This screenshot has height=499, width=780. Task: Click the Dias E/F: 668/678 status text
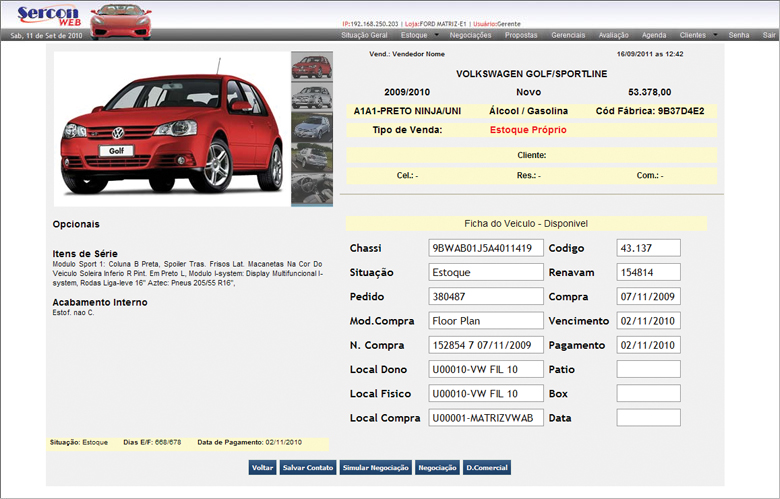(x=152, y=442)
